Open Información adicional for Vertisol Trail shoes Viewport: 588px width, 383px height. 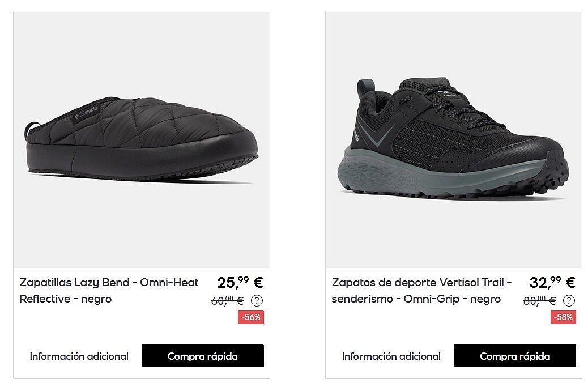tap(391, 356)
